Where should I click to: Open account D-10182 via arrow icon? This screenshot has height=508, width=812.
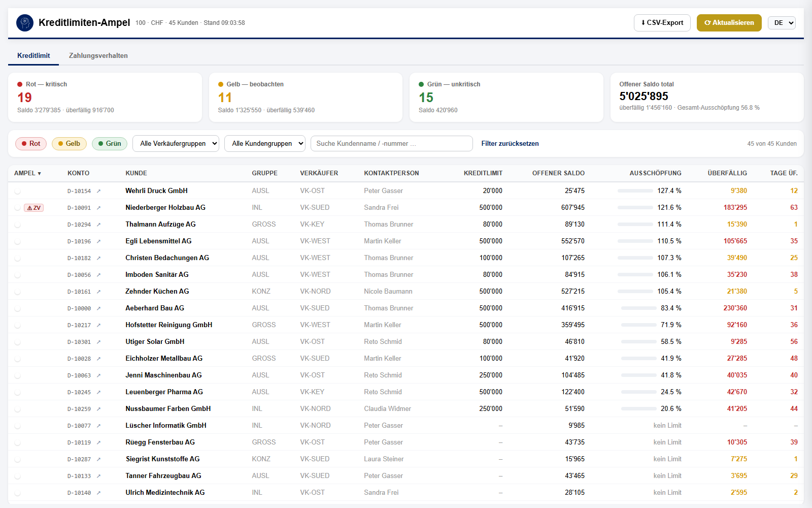[x=98, y=258]
